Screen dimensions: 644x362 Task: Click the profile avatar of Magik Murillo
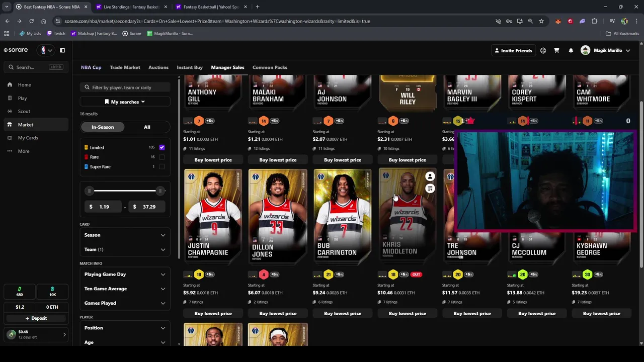coord(585,50)
